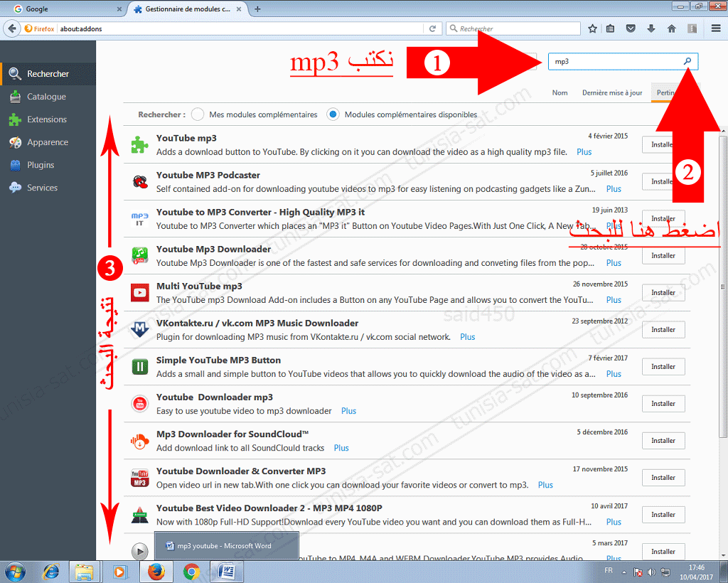Go to the Home page icon
The height and width of the screenshot is (583, 728).
pyautogui.click(x=671, y=28)
